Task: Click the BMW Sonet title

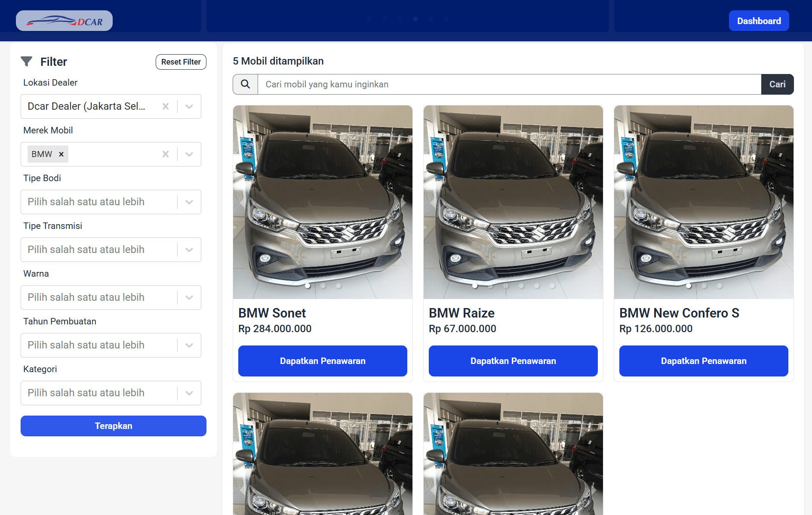Action: point(272,313)
